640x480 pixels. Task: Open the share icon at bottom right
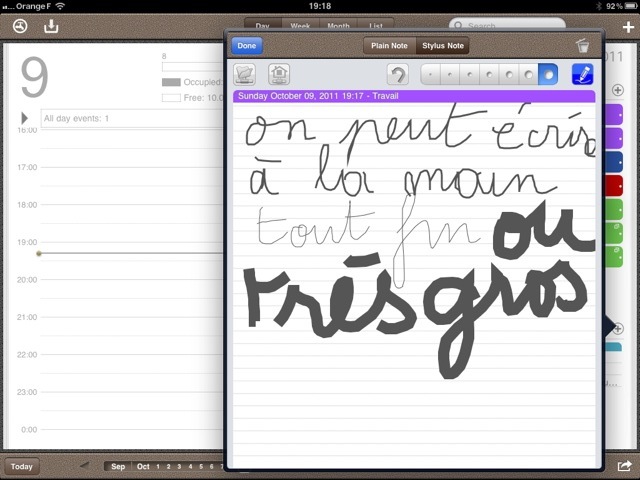tap(624, 466)
